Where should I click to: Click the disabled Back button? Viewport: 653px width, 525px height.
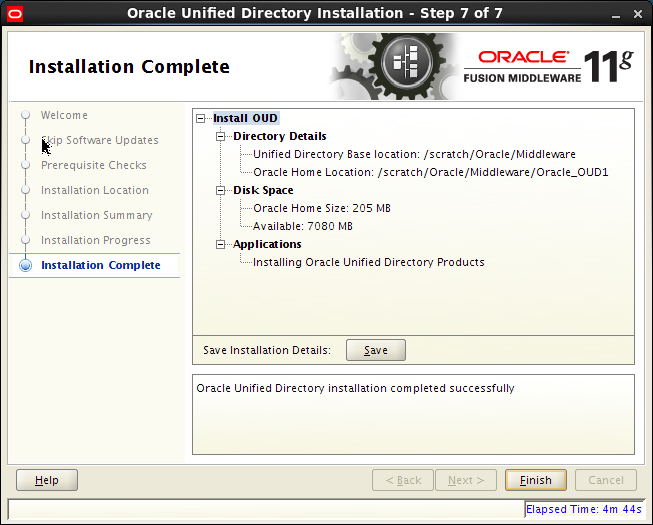point(403,480)
